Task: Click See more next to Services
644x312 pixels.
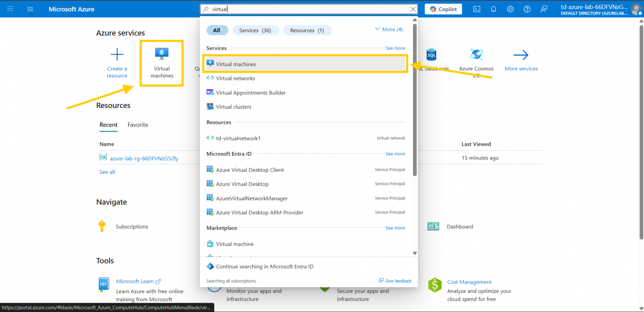Action: [395, 48]
